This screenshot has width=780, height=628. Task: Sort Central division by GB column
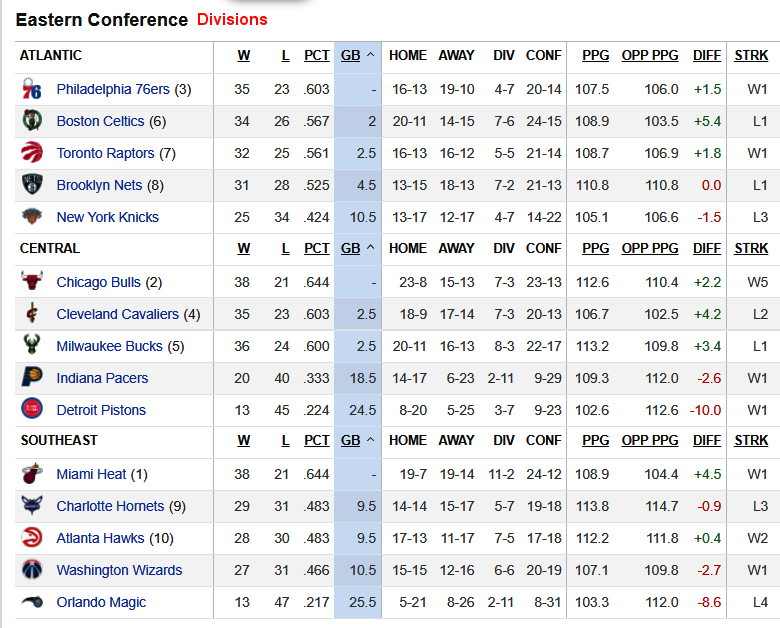pyautogui.click(x=351, y=248)
